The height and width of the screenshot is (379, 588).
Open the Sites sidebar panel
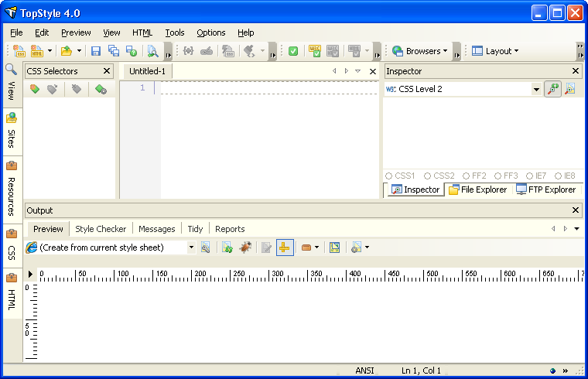[x=12, y=129]
